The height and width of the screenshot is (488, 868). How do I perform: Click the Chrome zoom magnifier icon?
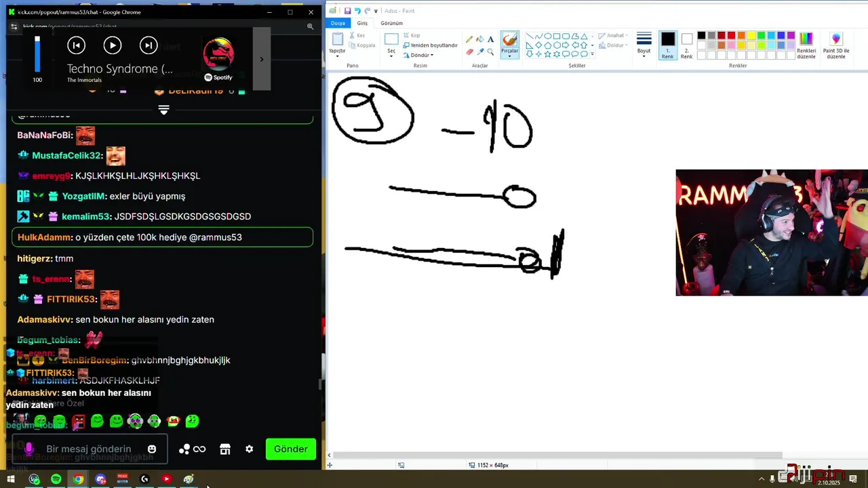310,26
